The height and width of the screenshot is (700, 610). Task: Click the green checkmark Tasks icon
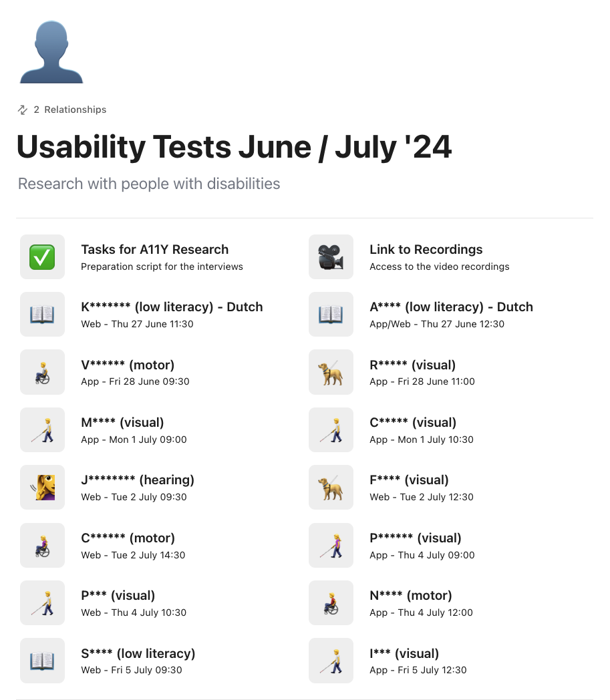(x=43, y=256)
